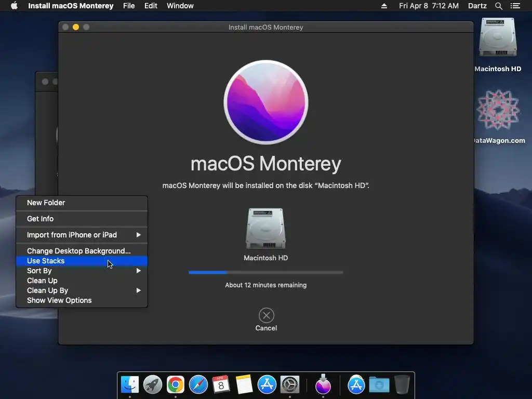Open Notes app in the dock
The width and height of the screenshot is (532, 399).
tap(244, 384)
